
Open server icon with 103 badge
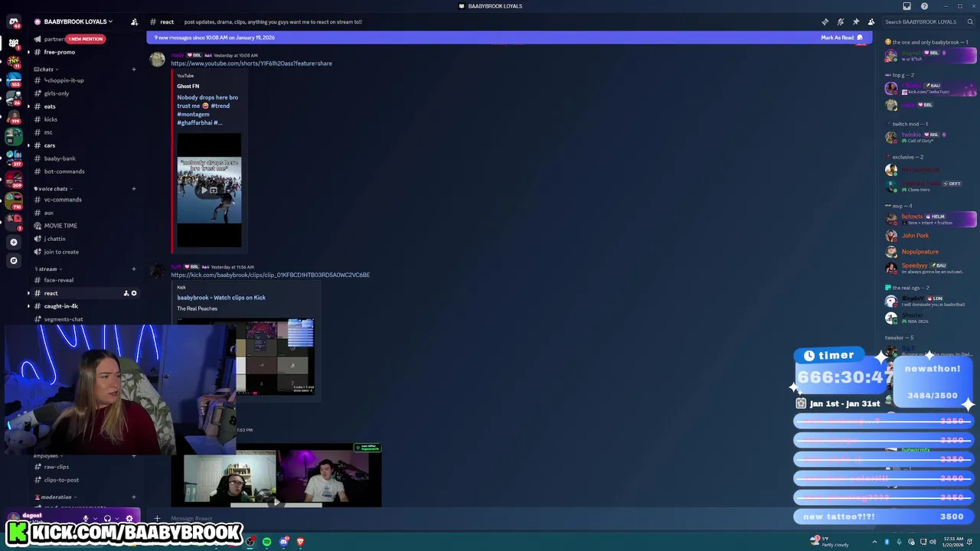click(x=13, y=80)
